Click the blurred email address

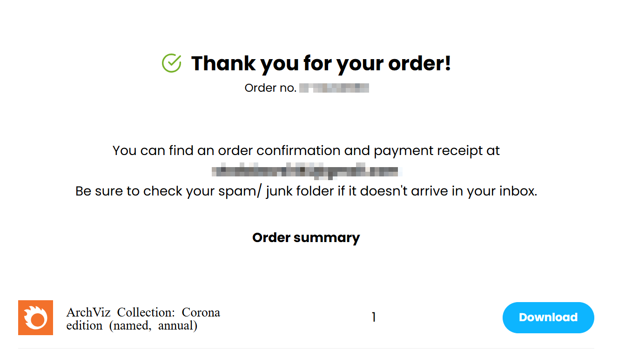[x=307, y=171]
